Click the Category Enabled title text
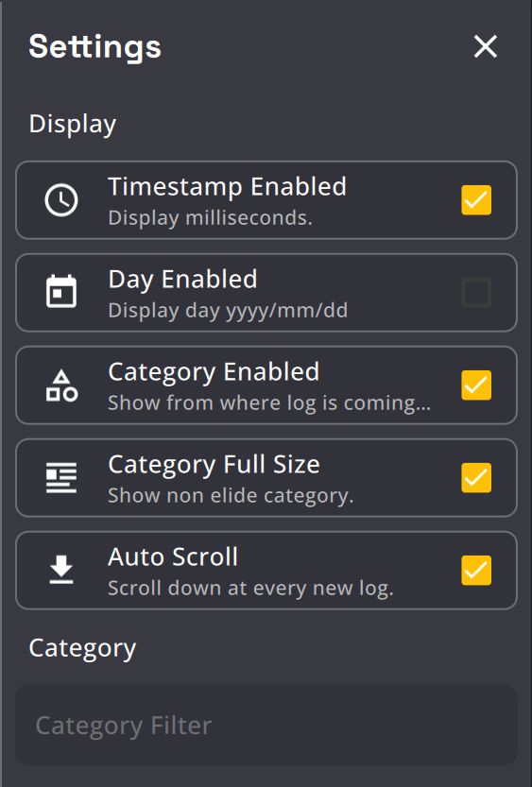 (214, 372)
